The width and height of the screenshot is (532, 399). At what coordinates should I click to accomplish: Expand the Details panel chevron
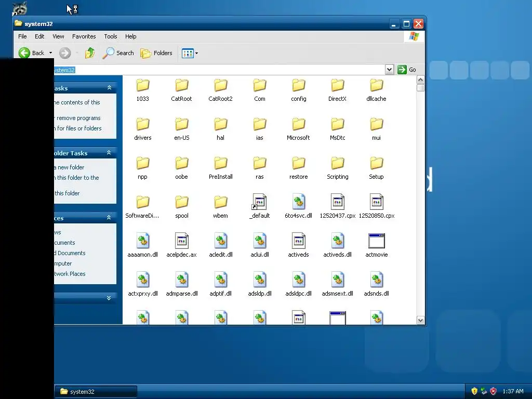pyautogui.click(x=109, y=298)
